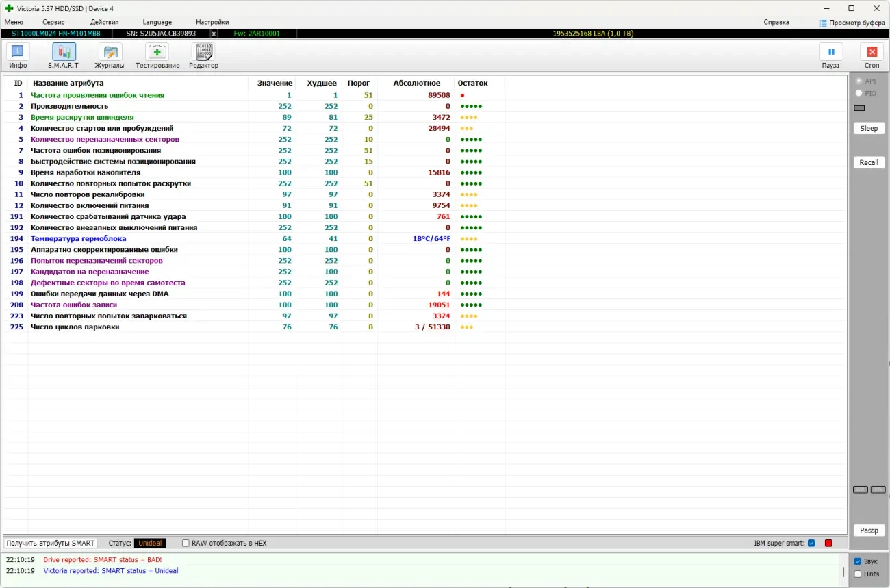Open the Language menu

[157, 22]
